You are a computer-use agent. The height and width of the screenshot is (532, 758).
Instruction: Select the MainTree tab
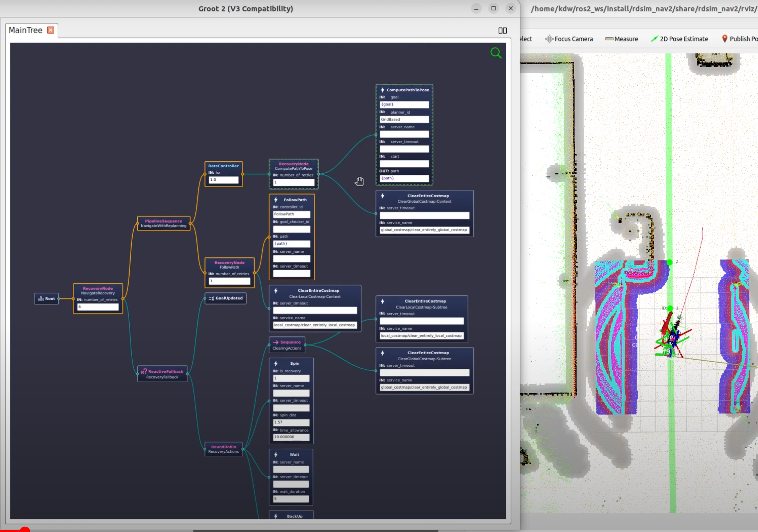[26, 30]
